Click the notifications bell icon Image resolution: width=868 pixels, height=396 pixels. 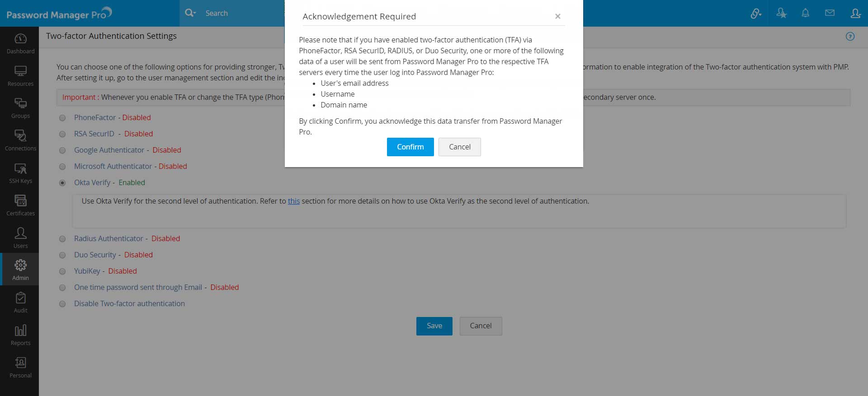pos(805,13)
